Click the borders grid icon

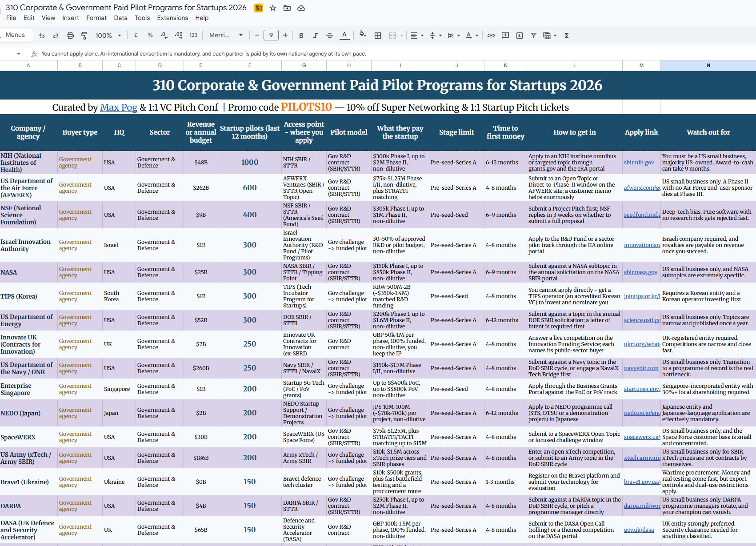click(378, 36)
